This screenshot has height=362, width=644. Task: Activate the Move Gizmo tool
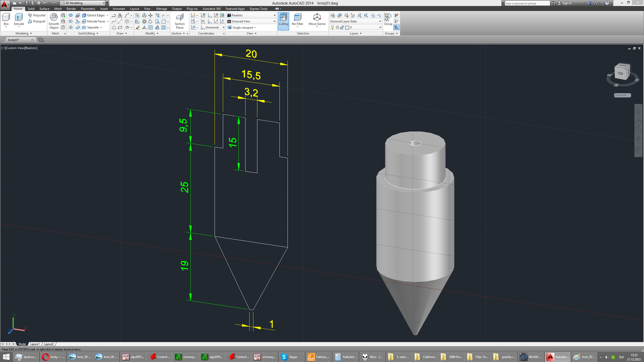(317, 21)
